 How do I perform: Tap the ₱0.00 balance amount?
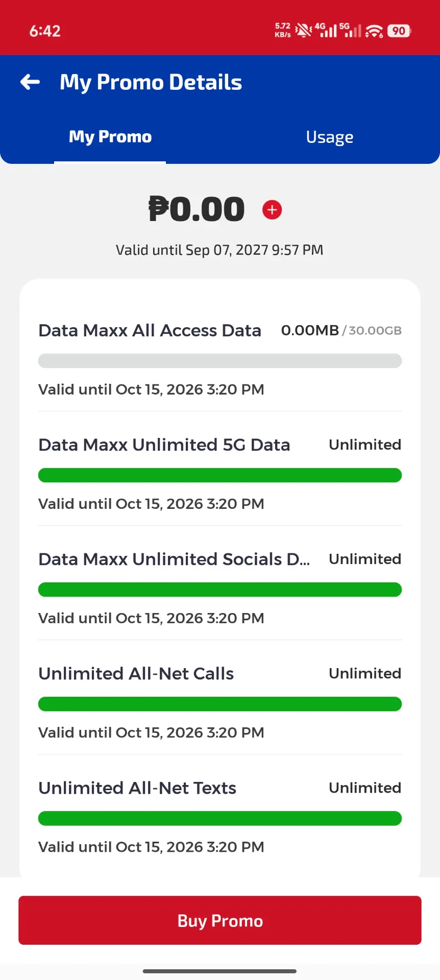click(197, 209)
